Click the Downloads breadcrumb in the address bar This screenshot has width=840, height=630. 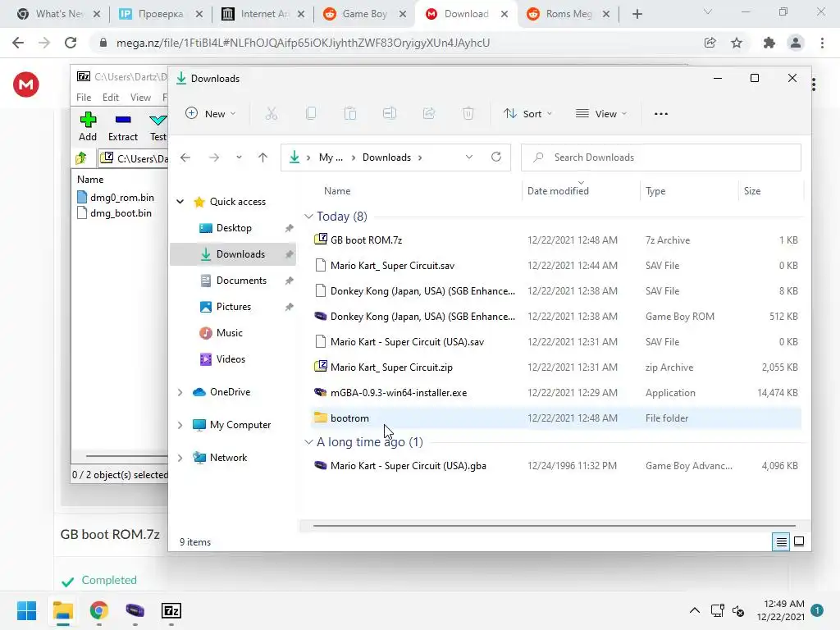tap(387, 157)
